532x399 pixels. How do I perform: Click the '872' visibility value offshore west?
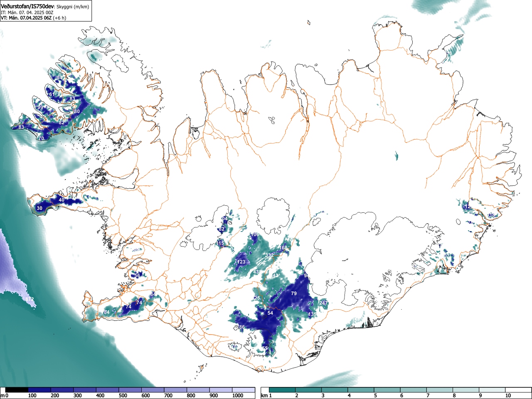pos(30,300)
